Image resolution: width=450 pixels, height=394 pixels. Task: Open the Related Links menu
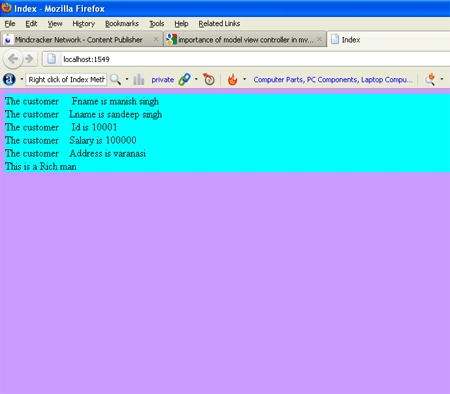point(219,24)
